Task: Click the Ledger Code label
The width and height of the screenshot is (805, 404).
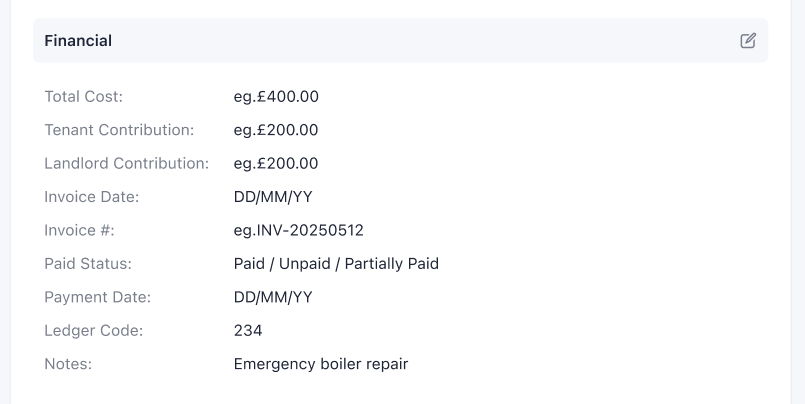Action: point(94,330)
